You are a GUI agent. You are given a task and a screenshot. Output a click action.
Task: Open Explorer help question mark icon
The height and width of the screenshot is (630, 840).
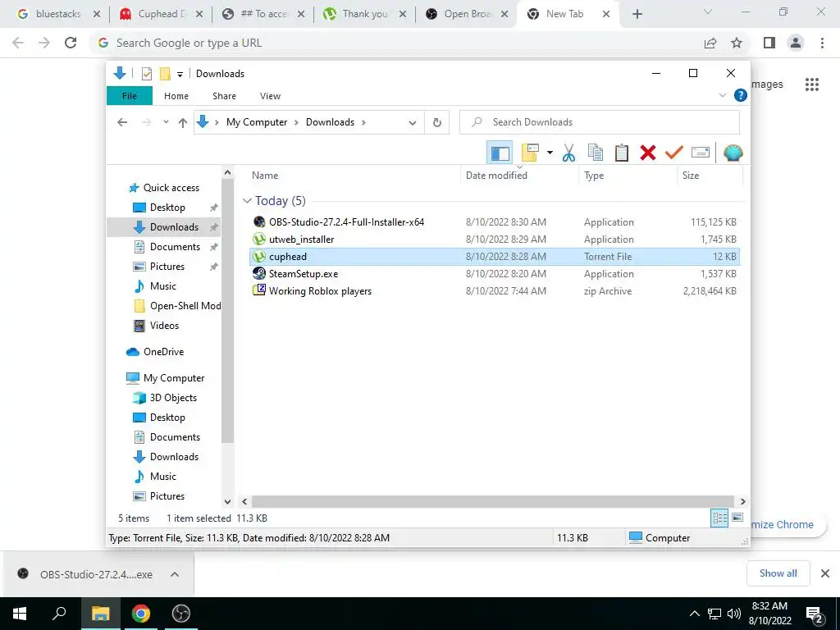tap(741, 95)
